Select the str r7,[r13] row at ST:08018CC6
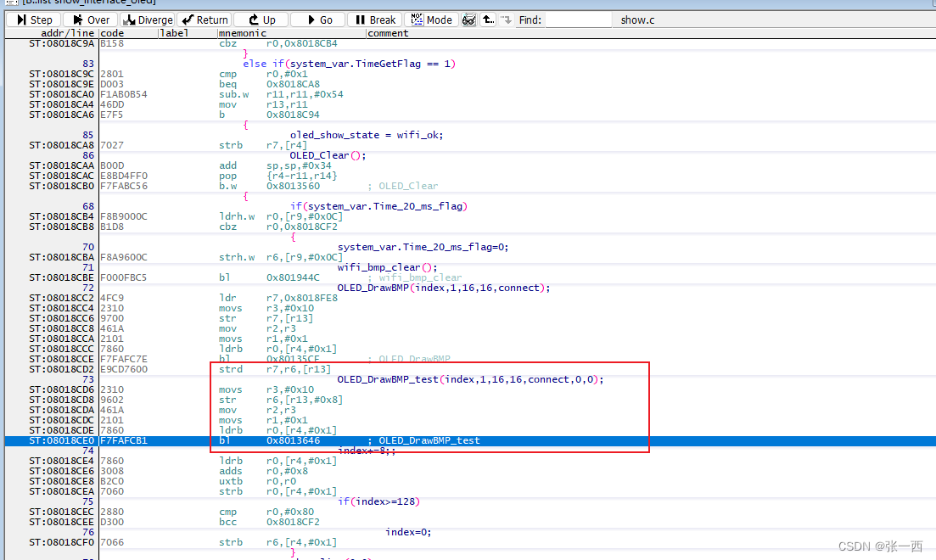The height and width of the screenshot is (560, 936). (x=470, y=318)
